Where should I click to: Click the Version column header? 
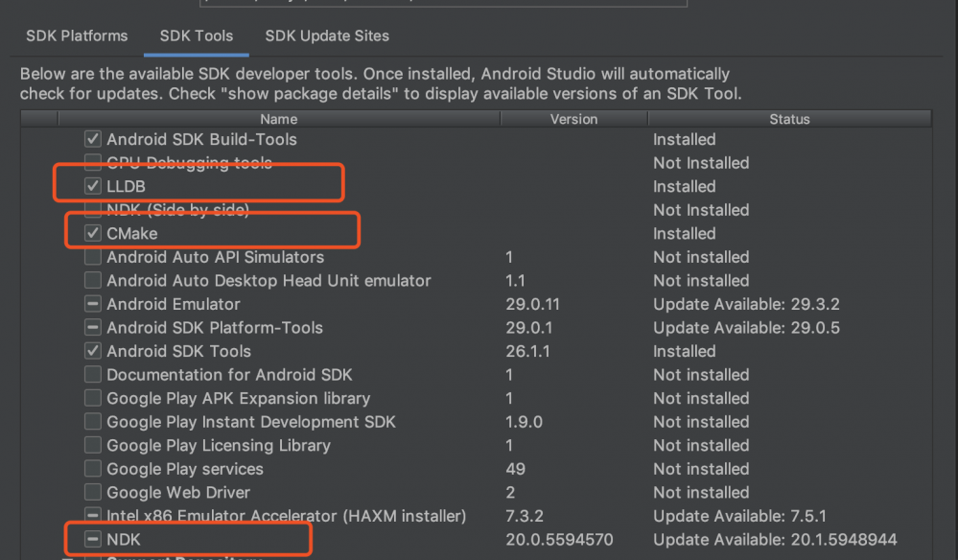[573, 120]
